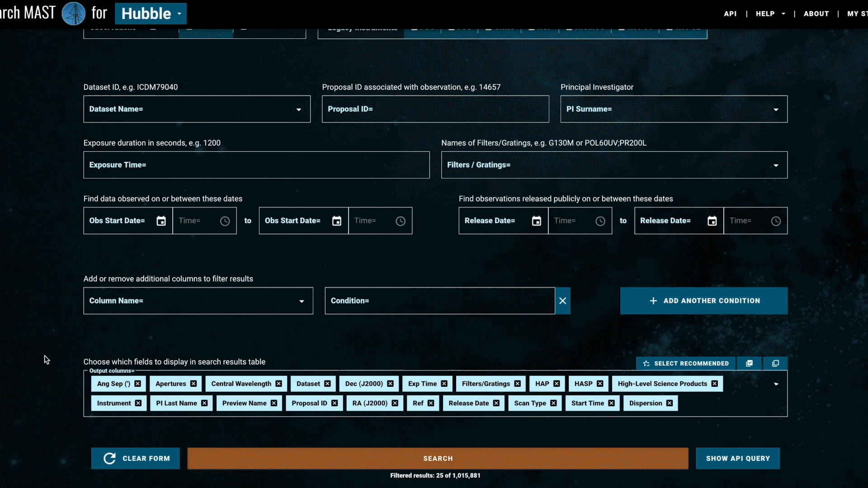Remove the condition row with X
Viewport: 868px width, 488px height.
(563, 301)
